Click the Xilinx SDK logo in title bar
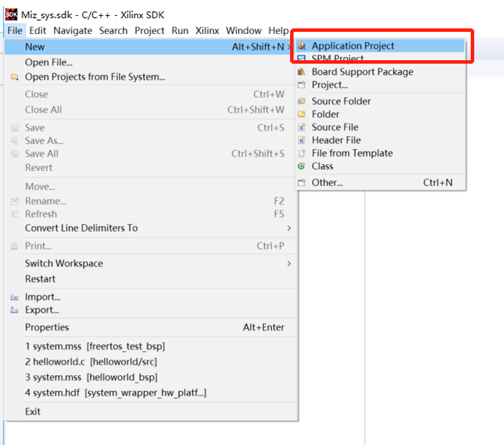This screenshot has height=445, width=504. tap(11, 15)
